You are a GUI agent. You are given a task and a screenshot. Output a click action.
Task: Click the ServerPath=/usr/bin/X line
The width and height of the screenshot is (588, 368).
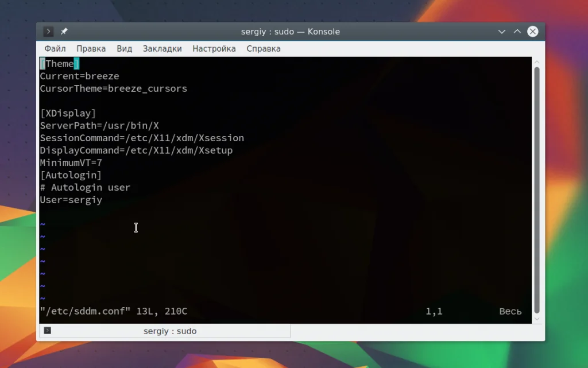click(x=99, y=126)
